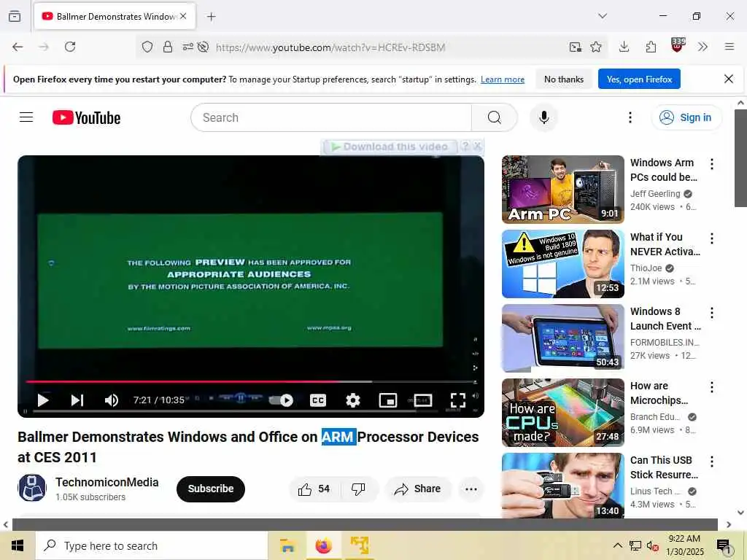The height and width of the screenshot is (560, 747).
Task: Close the Download this video overlay
Action: pos(477,146)
